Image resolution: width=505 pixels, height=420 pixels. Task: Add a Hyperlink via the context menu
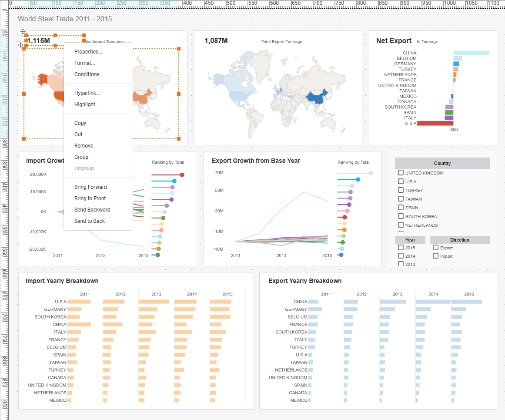tap(87, 93)
